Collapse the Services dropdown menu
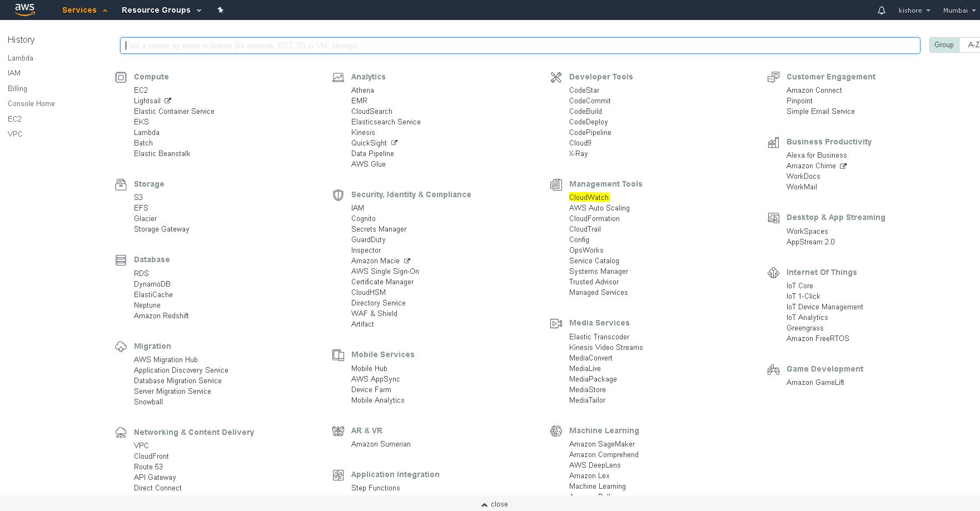This screenshot has width=980, height=511. click(x=84, y=10)
